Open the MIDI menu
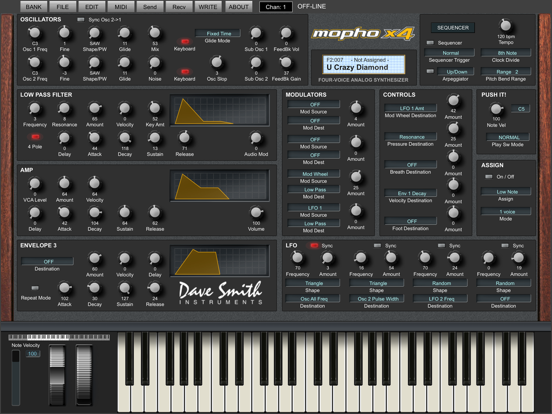 pyautogui.click(x=121, y=6)
